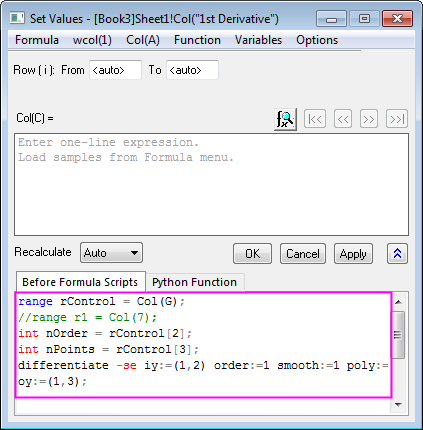Click scrollbar up arrow in scripts box

click(x=398, y=302)
